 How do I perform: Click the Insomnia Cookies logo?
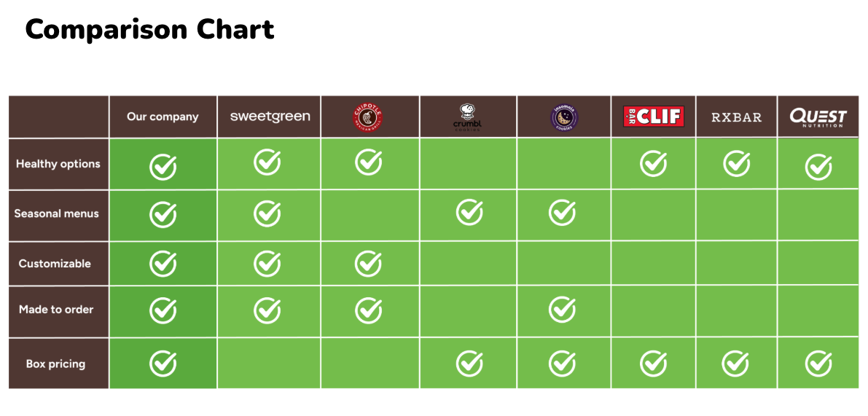pos(563,117)
